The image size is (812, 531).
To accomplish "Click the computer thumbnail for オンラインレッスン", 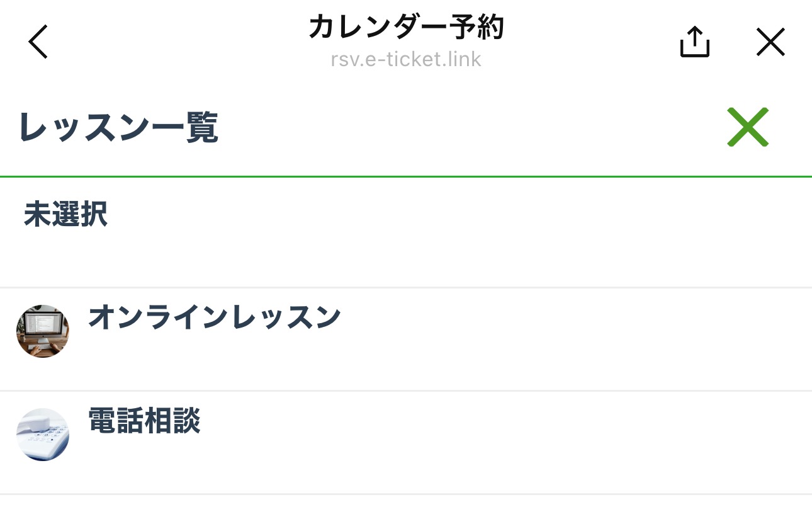I will tap(43, 331).
